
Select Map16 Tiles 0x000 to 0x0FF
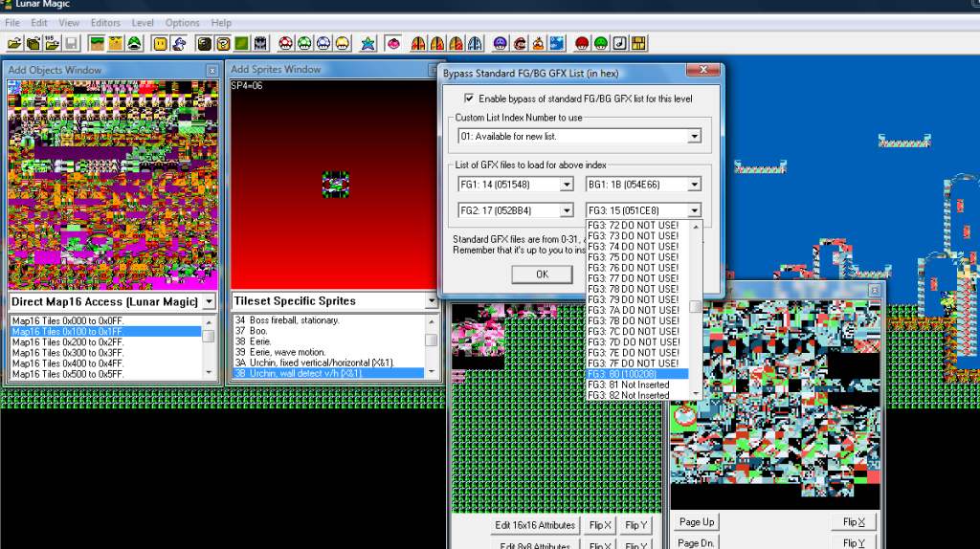(x=105, y=321)
